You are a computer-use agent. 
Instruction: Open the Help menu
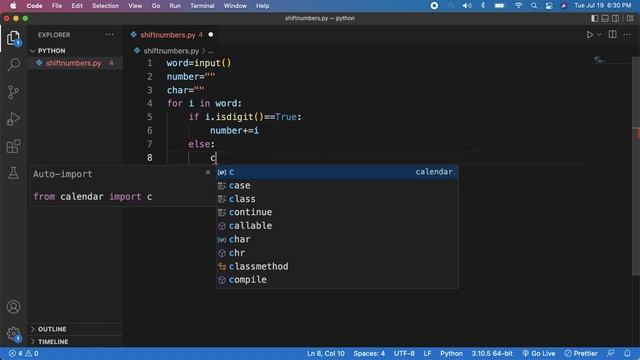262,6
